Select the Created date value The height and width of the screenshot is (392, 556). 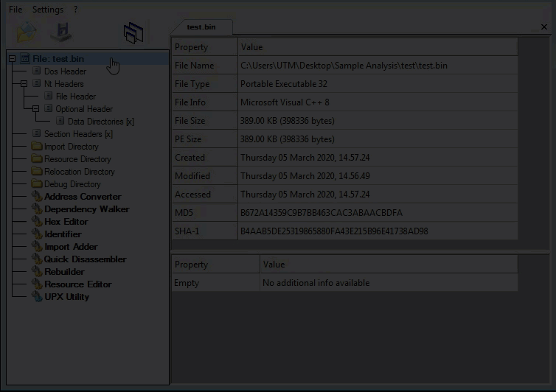[x=378, y=158]
